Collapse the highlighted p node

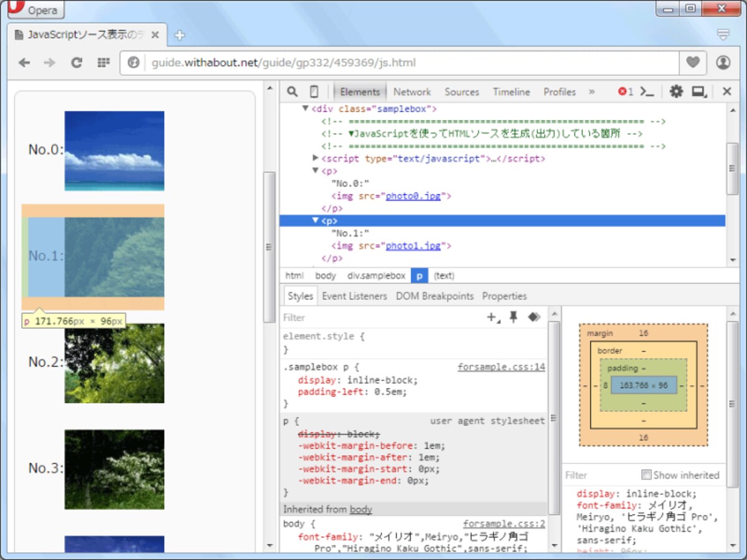[316, 220]
